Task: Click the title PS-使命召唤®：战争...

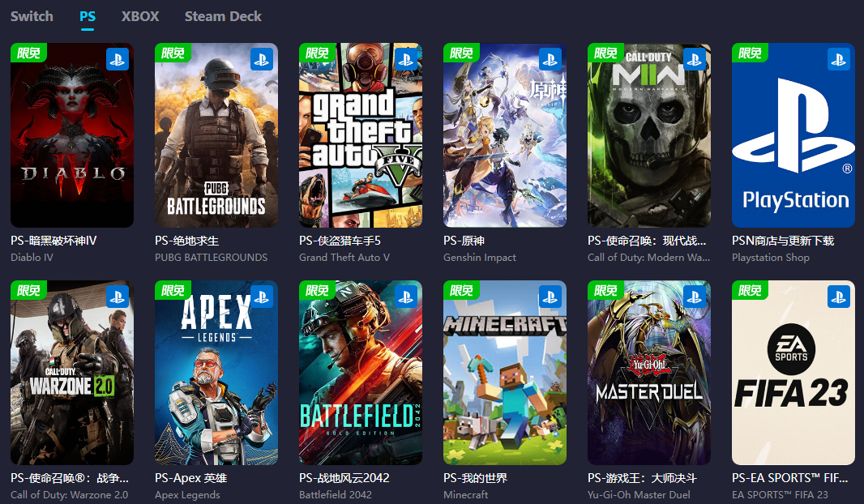Action: (x=70, y=478)
